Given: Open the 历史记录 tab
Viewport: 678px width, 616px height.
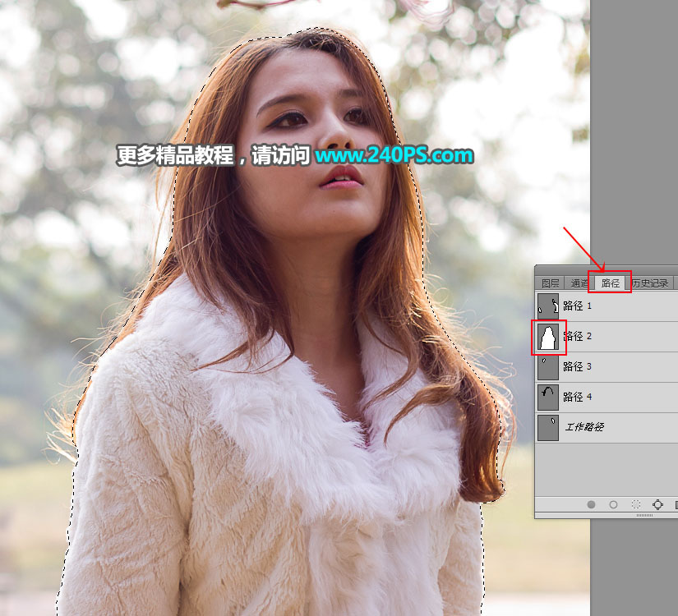Looking at the screenshot, I should (x=650, y=283).
